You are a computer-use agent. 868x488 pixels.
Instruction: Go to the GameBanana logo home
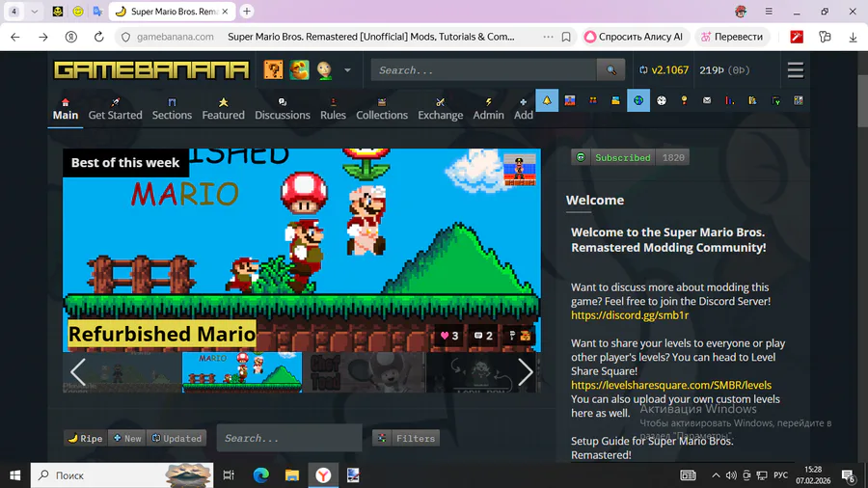[x=151, y=70]
